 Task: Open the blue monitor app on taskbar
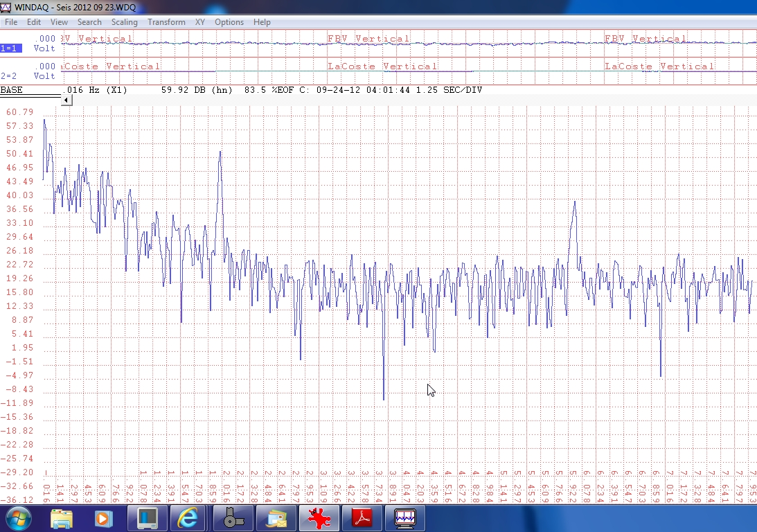pyautogui.click(x=148, y=518)
